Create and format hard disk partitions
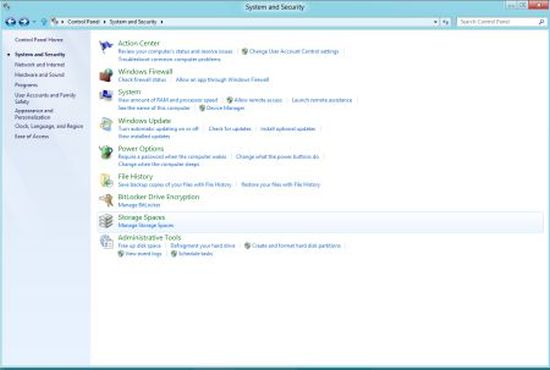 (x=296, y=245)
